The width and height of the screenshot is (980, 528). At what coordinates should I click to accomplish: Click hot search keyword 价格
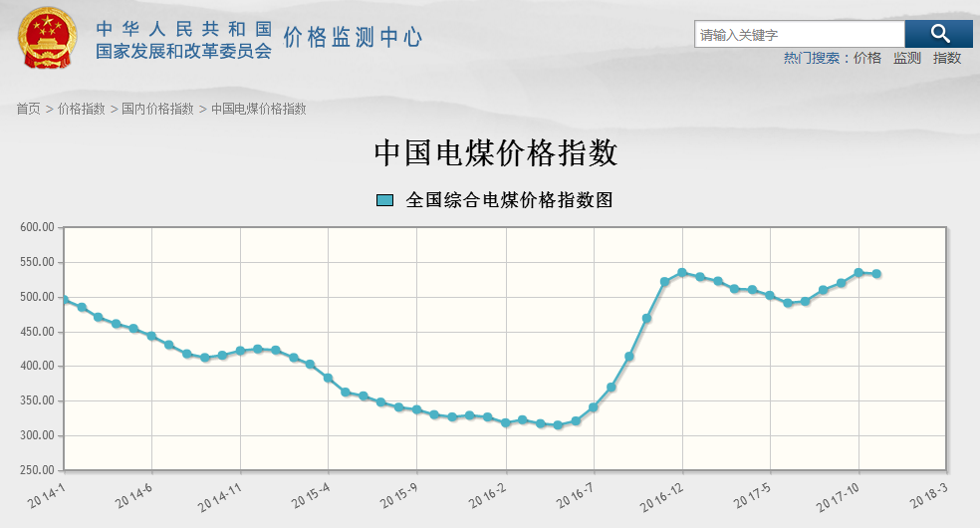click(867, 58)
